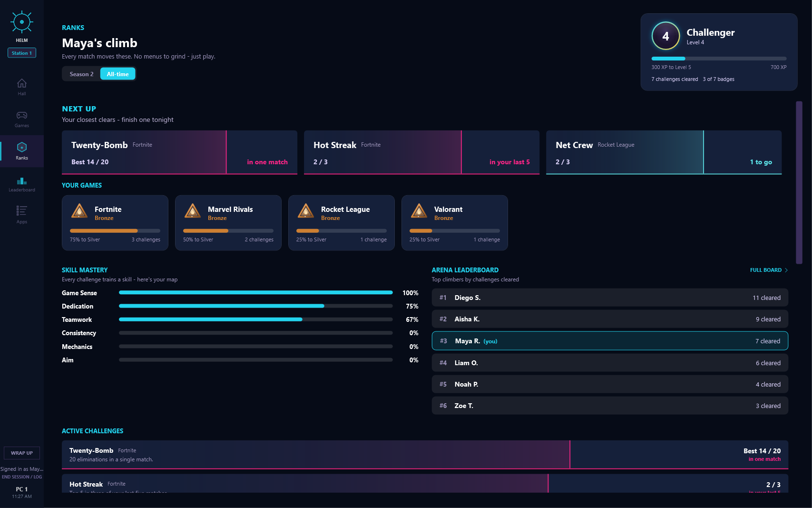
Task: Select Maya R. (you) leaderboard row
Action: click(x=610, y=341)
